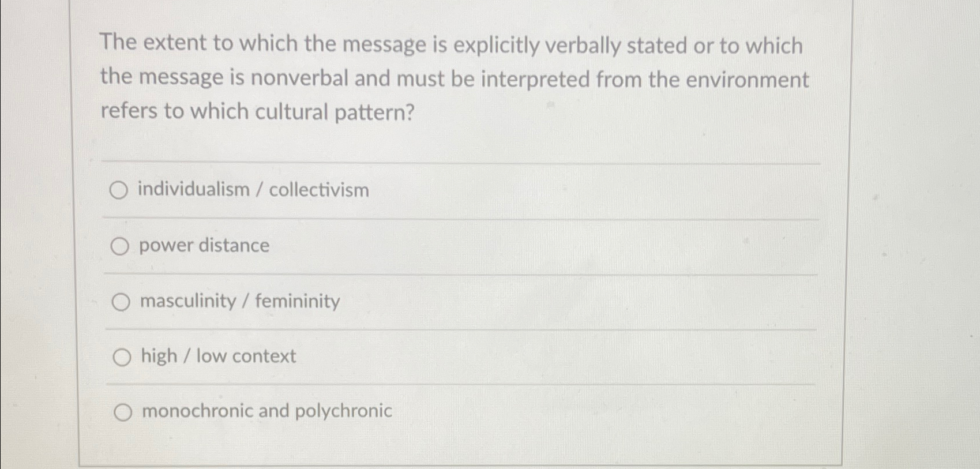Click the last answer row
The image size is (980, 469).
[404, 411]
